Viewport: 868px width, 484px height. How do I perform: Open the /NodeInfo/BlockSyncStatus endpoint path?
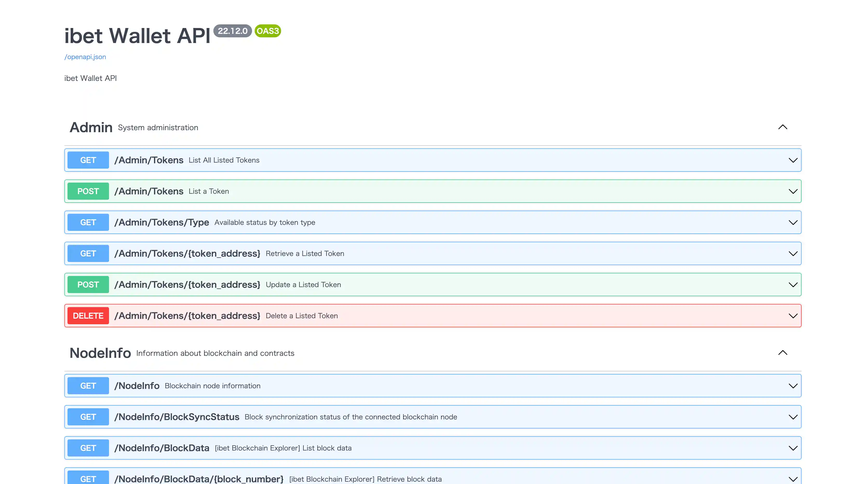click(x=177, y=417)
